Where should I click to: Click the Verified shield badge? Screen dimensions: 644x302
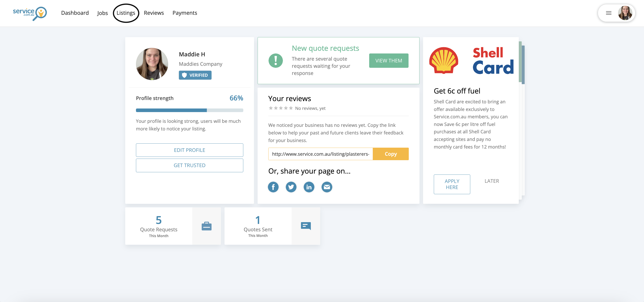(195, 75)
